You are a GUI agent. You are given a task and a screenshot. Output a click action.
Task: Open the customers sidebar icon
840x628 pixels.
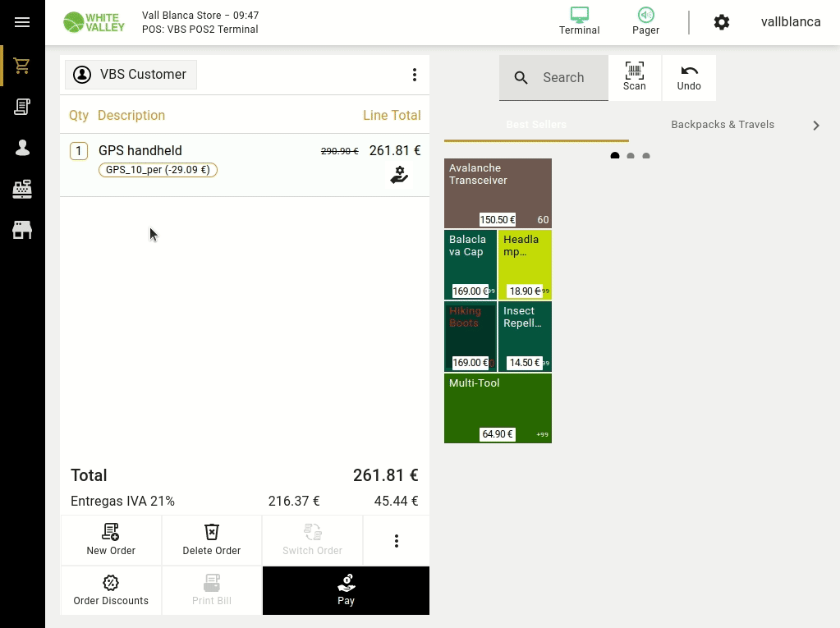coord(22,148)
